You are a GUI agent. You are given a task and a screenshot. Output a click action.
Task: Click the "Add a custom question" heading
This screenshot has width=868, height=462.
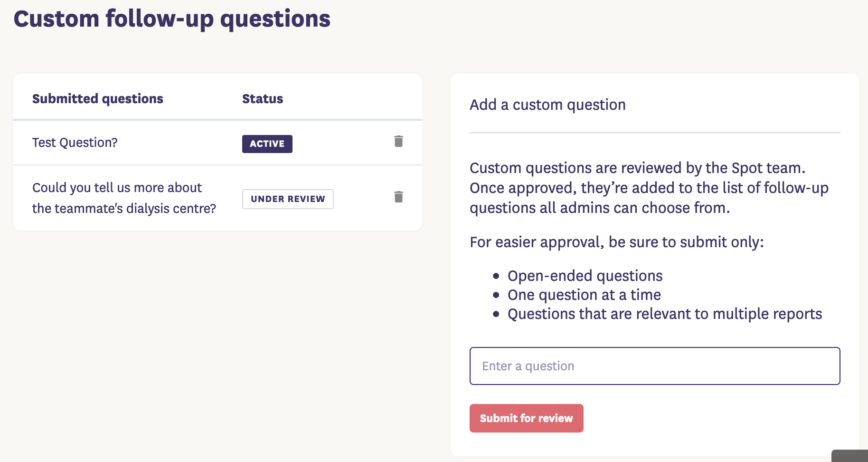click(x=547, y=105)
